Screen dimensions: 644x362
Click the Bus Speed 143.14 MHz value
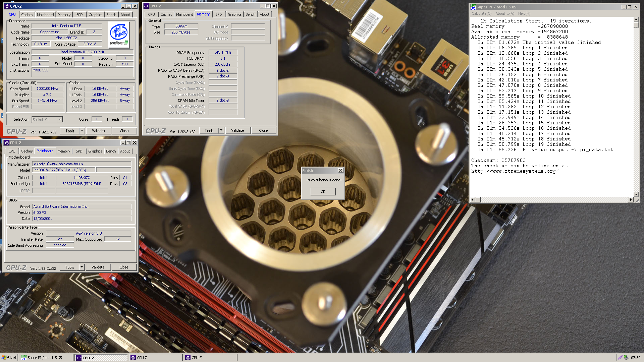click(47, 101)
